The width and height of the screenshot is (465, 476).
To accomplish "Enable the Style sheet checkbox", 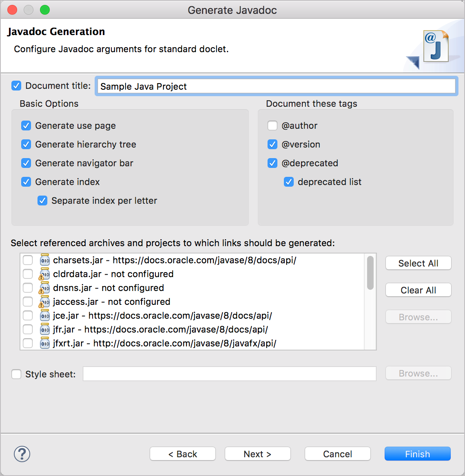I will [16, 374].
